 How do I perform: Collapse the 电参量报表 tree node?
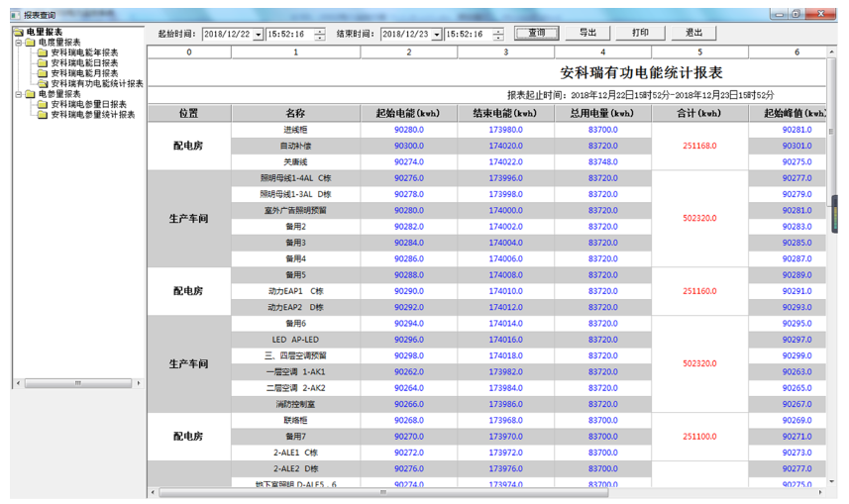click(x=17, y=94)
